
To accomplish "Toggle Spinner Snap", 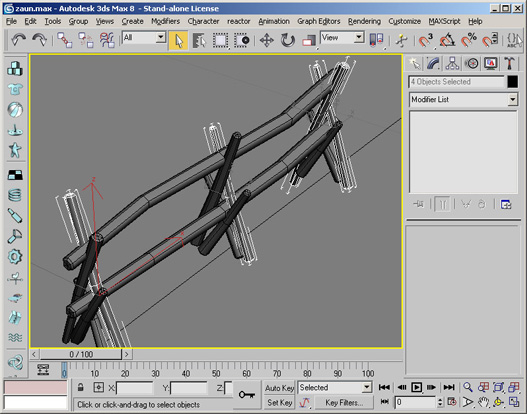I will pyautogui.click(x=490, y=40).
